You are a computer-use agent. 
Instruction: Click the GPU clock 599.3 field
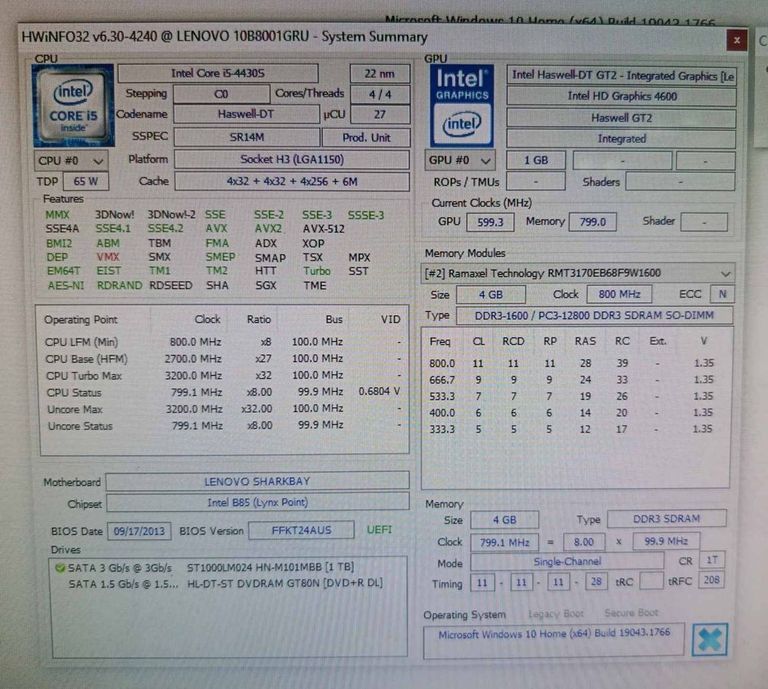coord(490,222)
